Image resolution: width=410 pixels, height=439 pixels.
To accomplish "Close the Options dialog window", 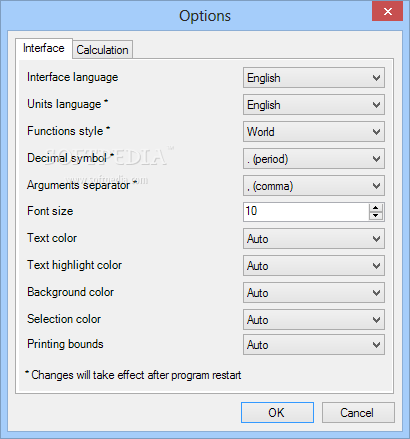I will pyautogui.click(x=387, y=11).
